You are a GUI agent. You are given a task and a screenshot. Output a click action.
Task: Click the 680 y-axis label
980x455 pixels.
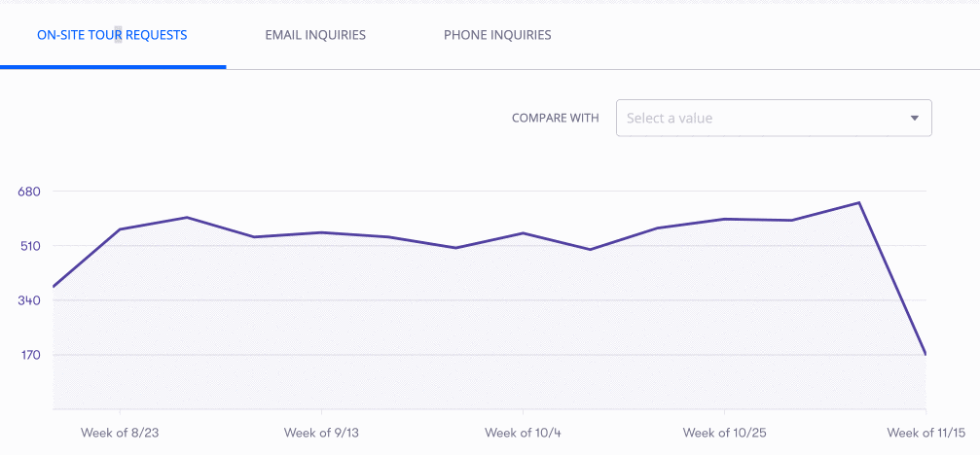point(28,192)
